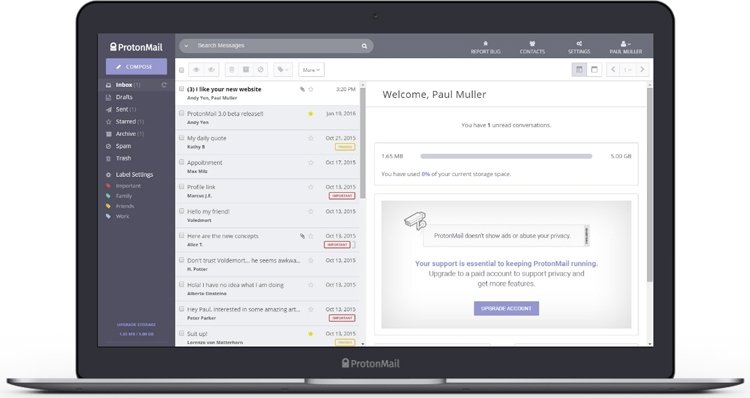The width and height of the screenshot is (750, 398).
Task: Open the Contacts icon in header
Action: 532,47
